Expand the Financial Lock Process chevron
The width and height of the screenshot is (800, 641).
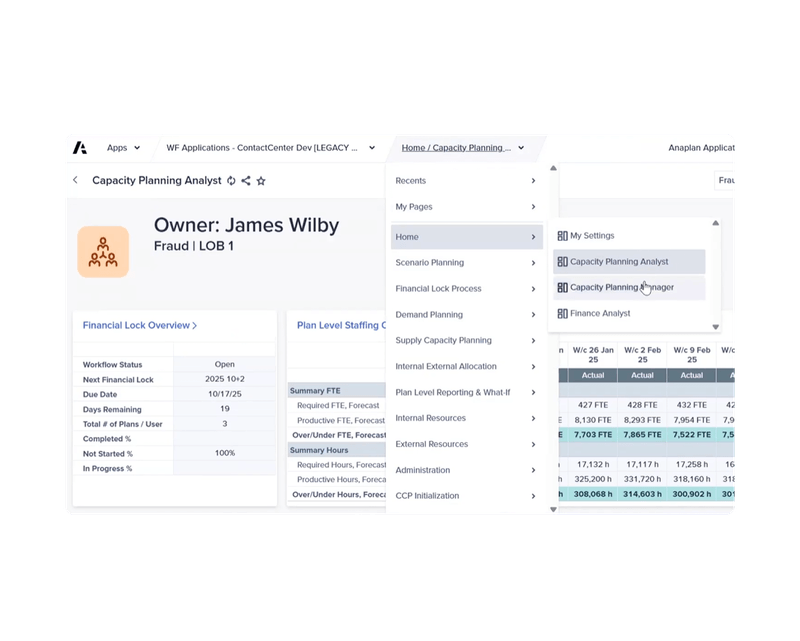533,289
